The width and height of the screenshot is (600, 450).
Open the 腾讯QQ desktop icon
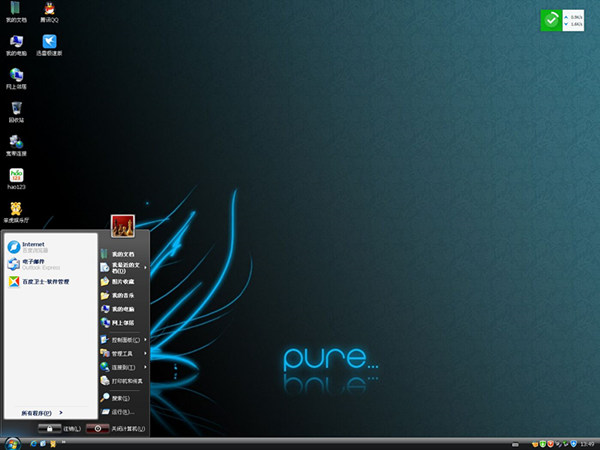(x=48, y=11)
